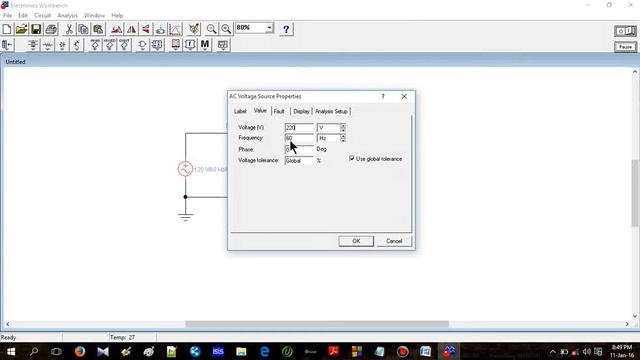The image size is (640, 360).
Task: Cut the selected component with scissors icon
Action: [69, 29]
